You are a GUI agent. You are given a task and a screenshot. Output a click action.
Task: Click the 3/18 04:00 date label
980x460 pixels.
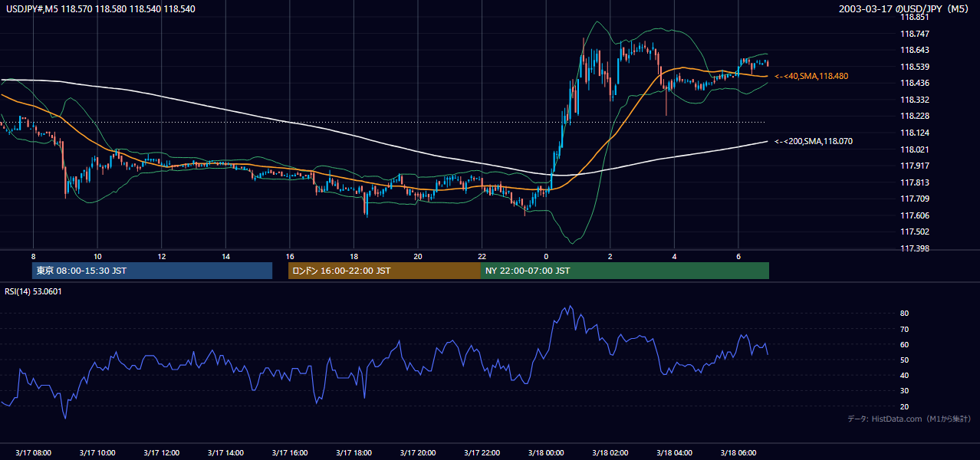[x=673, y=453]
